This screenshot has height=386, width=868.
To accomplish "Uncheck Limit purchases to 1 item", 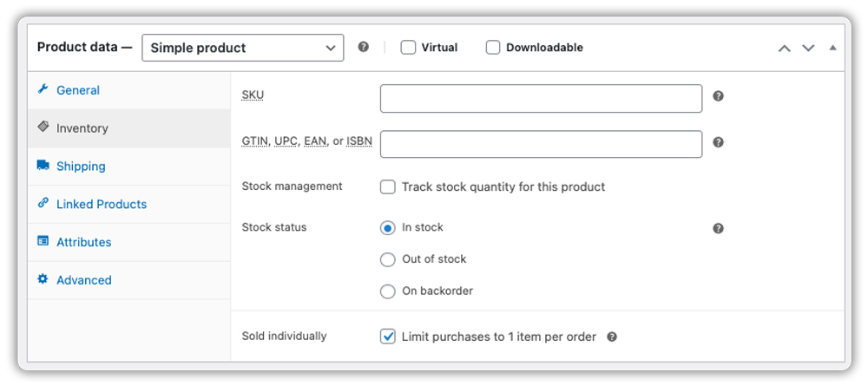I will [387, 337].
